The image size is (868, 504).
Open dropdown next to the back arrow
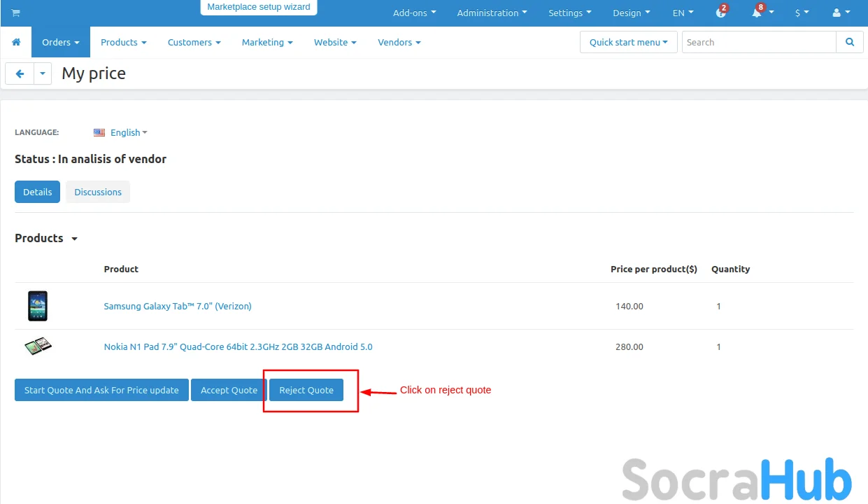43,73
